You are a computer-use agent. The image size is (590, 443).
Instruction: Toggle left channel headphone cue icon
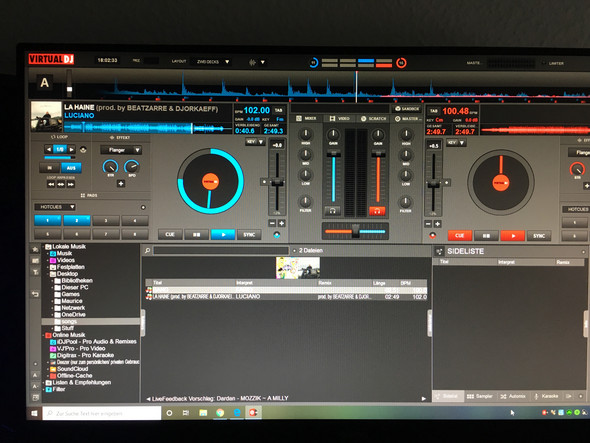[333, 211]
